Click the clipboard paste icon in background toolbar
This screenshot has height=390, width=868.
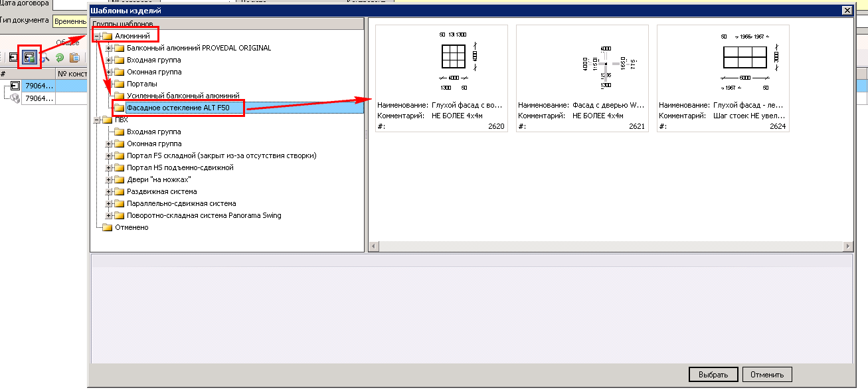tap(74, 58)
